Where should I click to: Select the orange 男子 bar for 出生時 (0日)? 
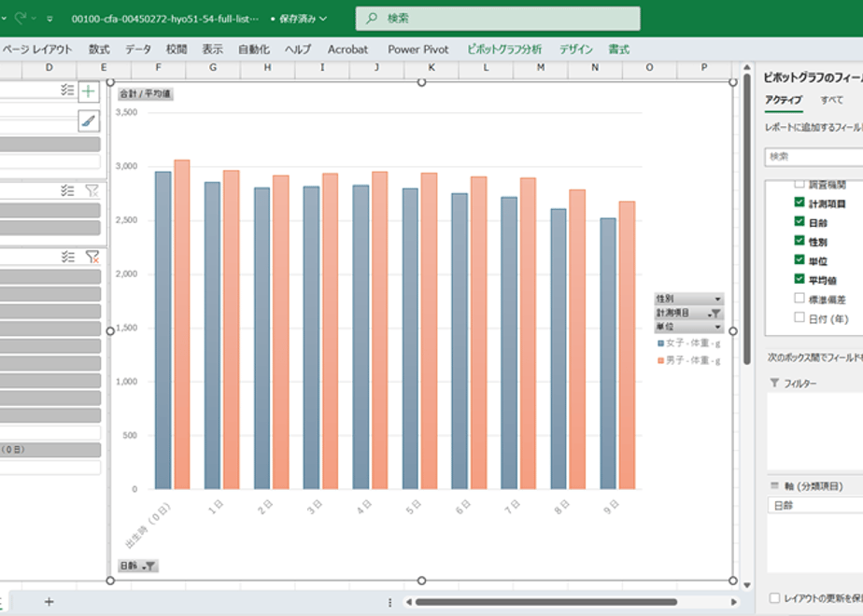pos(182,325)
